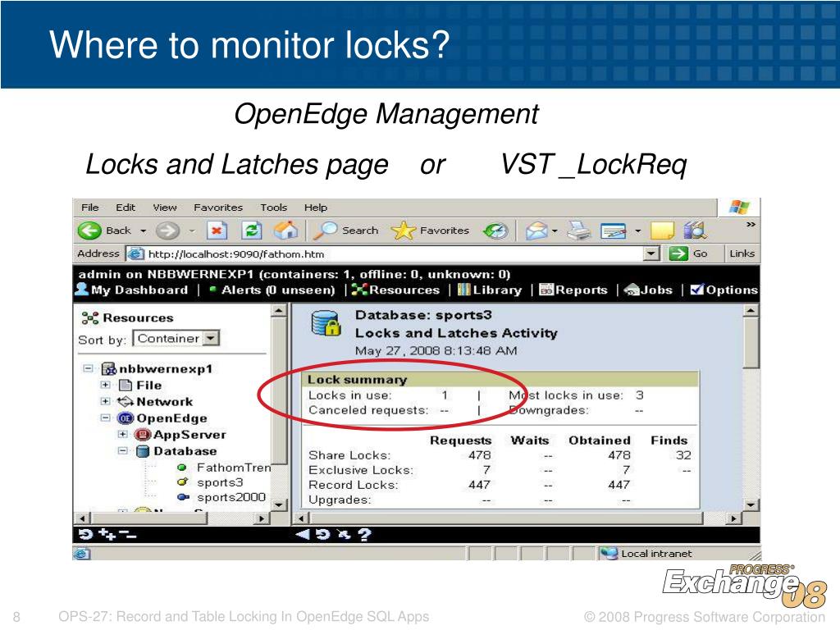Click the Edit page icon
The image size is (840, 630).
coord(614,231)
